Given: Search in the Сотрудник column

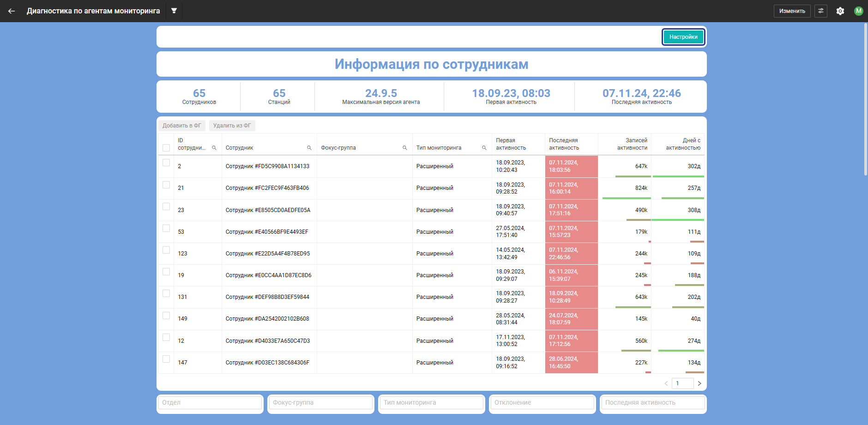Looking at the screenshot, I should [x=309, y=148].
